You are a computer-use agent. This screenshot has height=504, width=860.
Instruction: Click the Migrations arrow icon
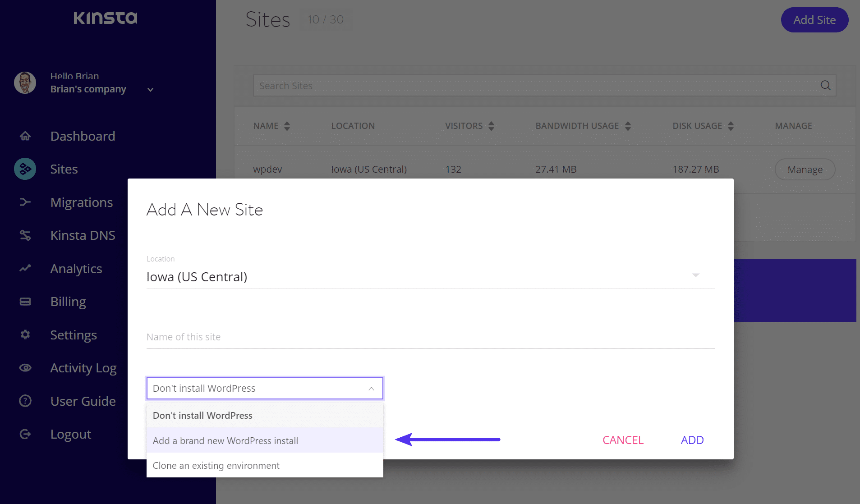coord(25,202)
